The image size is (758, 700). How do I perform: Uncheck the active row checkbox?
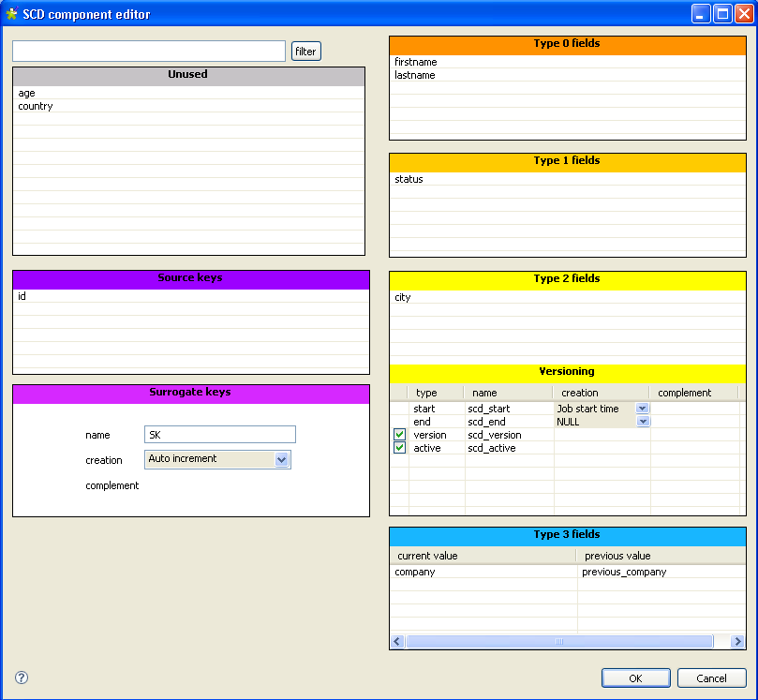[400, 448]
